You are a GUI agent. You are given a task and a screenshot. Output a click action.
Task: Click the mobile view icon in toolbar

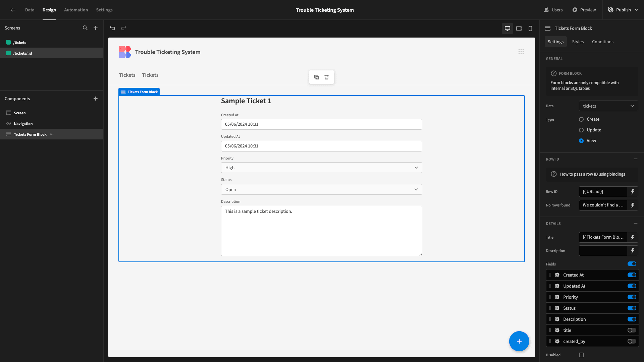530,28
